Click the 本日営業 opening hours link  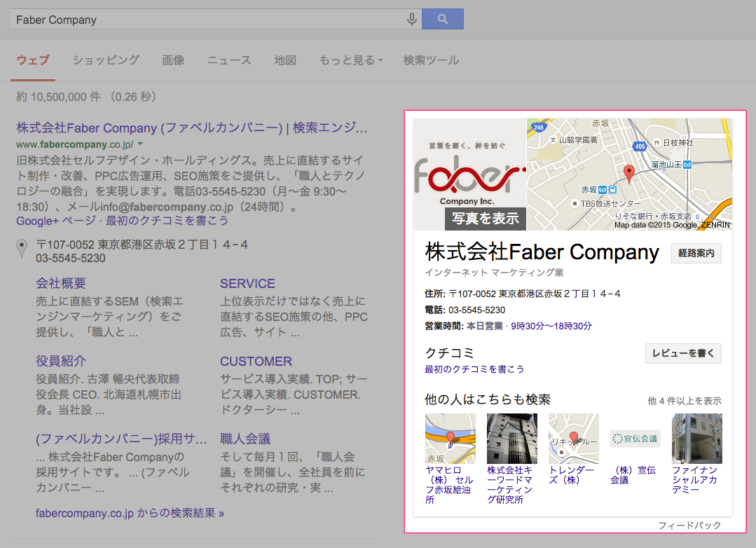point(485,326)
